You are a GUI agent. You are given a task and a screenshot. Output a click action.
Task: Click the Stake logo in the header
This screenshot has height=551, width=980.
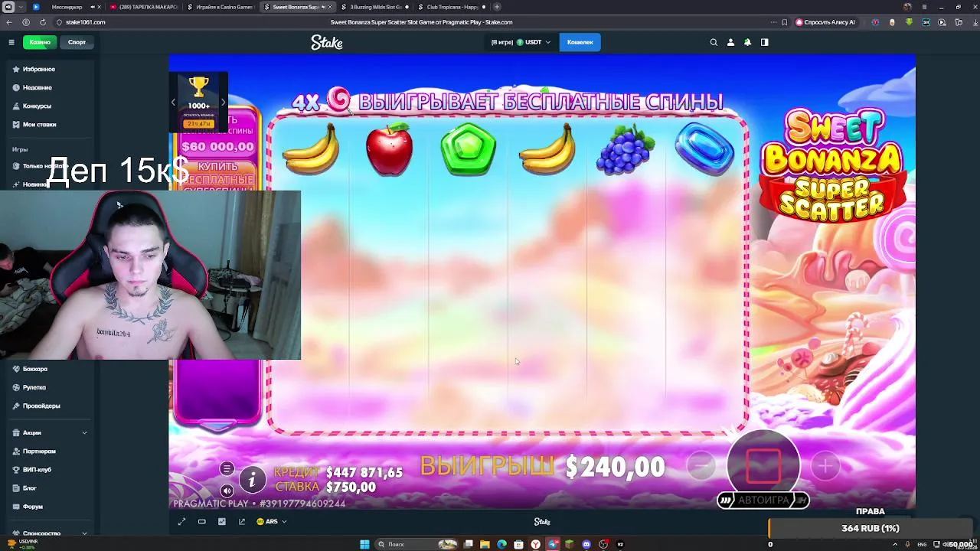327,43
